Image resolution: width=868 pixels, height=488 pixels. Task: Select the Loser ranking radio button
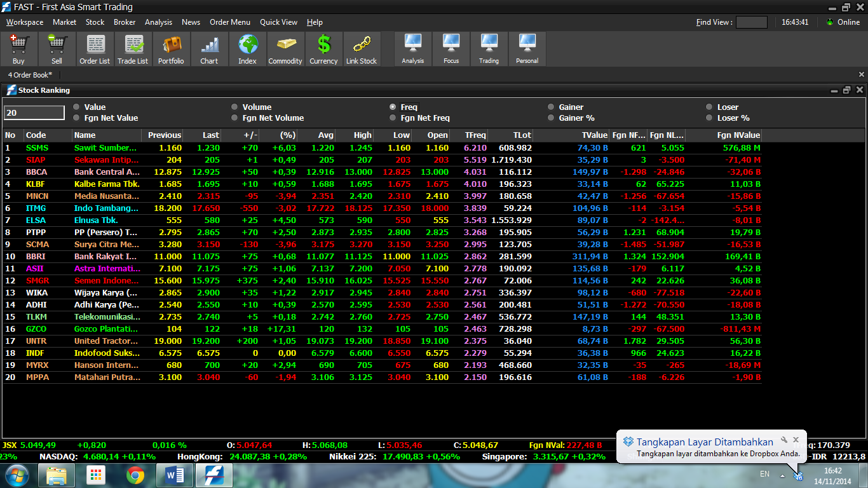tap(709, 107)
